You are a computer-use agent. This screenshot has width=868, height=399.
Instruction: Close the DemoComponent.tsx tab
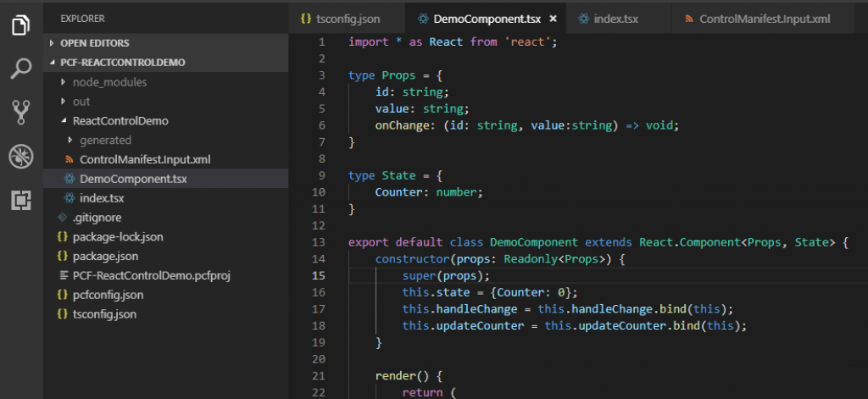553,19
